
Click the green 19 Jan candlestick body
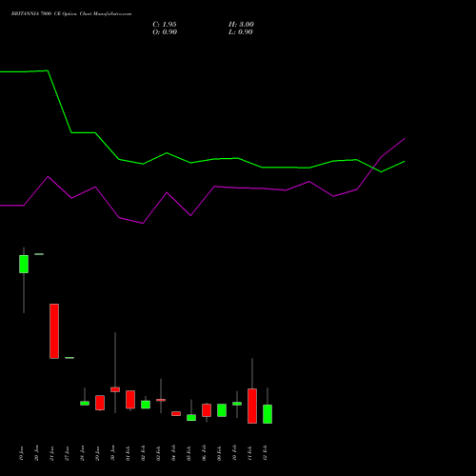click(24, 264)
